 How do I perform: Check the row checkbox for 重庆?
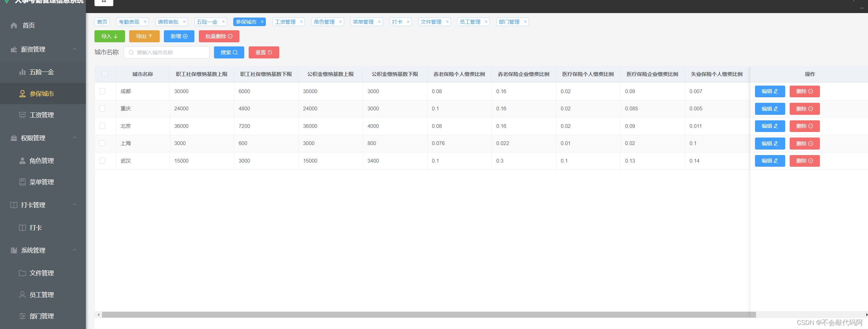click(x=102, y=109)
